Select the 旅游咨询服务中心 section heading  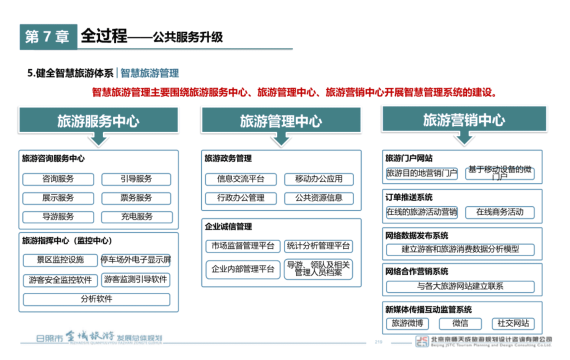point(53,159)
